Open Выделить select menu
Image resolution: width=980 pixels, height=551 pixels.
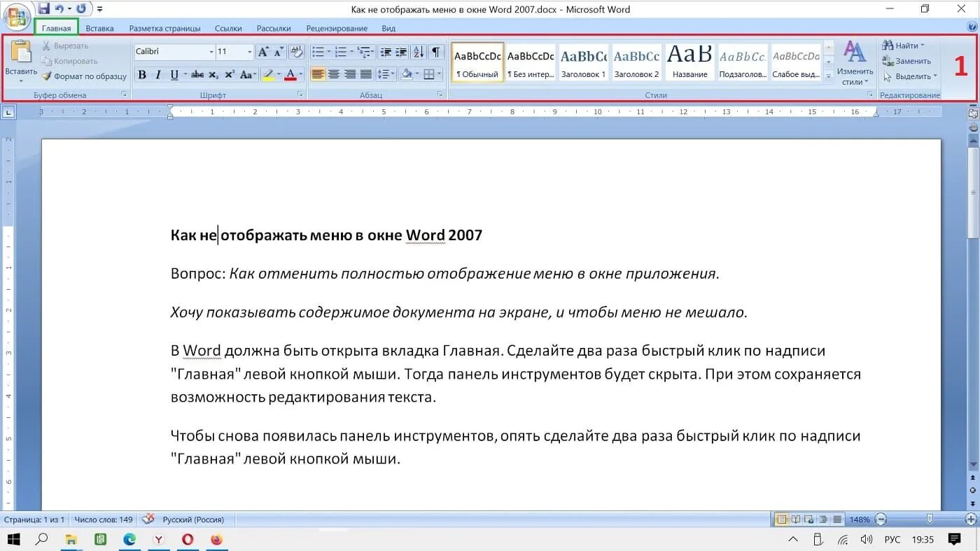point(910,76)
